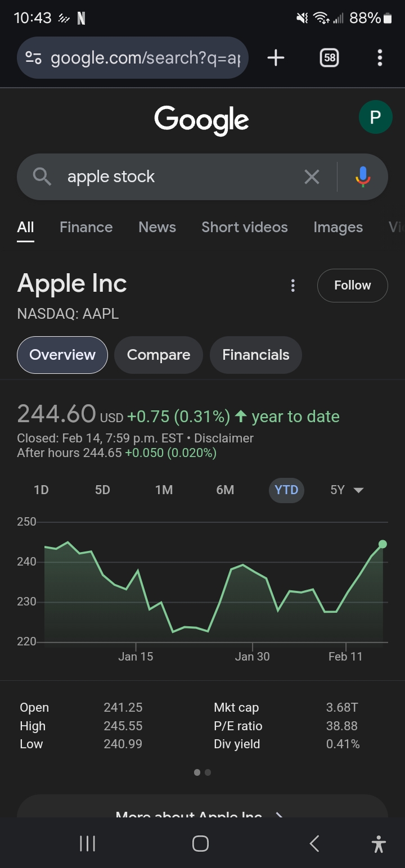The width and height of the screenshot is (405, 868).
Task: Follow Apple Inc stock
Action: pyautogui.click(x=352, y=286)
